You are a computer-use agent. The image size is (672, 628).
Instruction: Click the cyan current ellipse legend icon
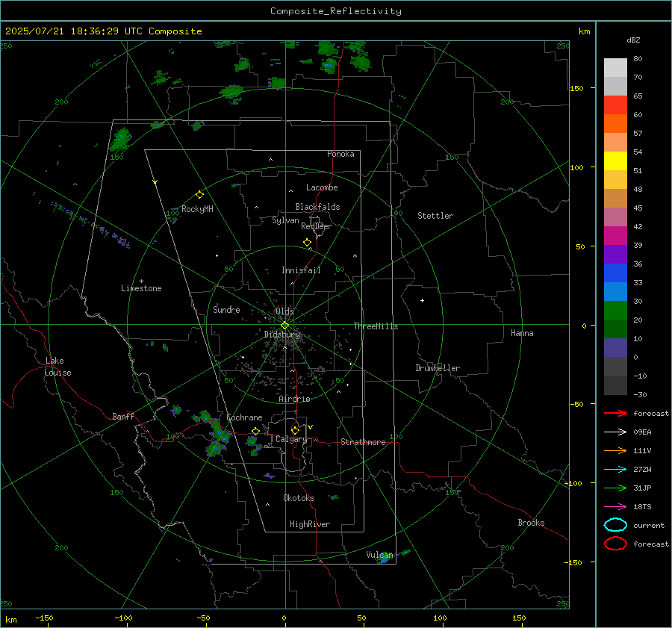point(615,525)
